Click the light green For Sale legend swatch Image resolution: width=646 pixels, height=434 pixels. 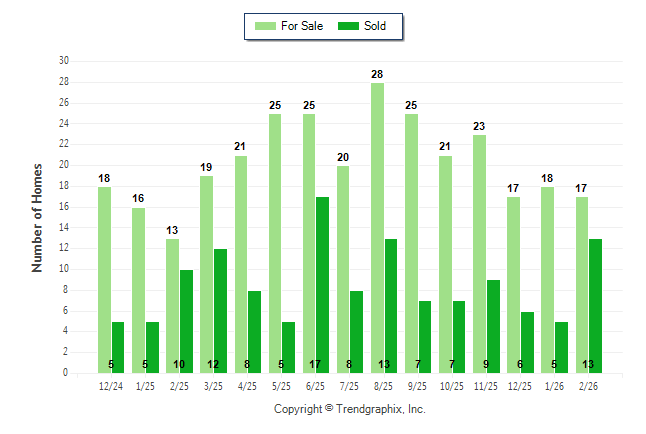[x=265, y=26]
